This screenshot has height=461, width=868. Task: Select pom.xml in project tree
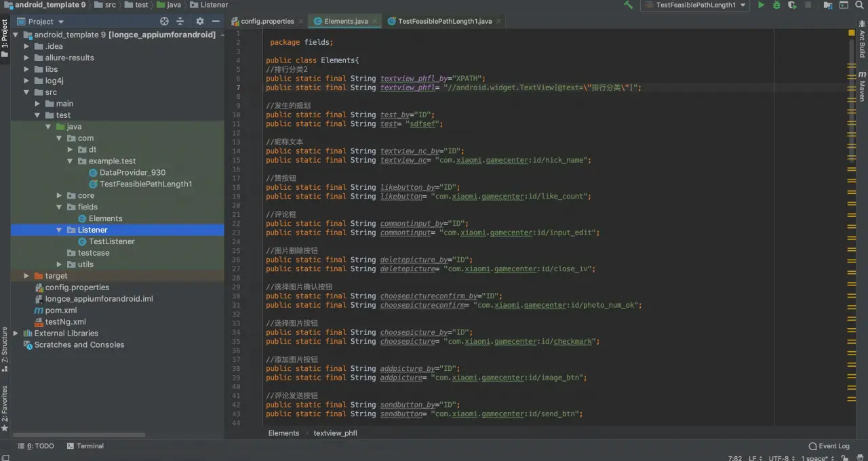[60, 310]
